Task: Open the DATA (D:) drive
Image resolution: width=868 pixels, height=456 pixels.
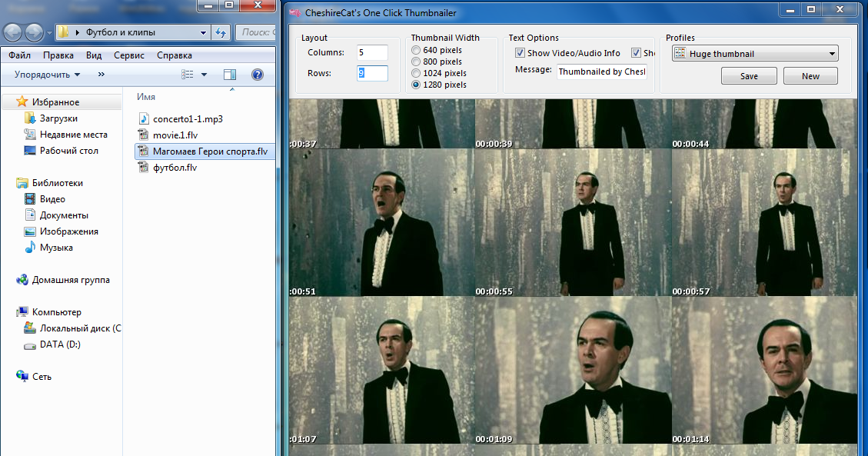Action: click(60, 344)
